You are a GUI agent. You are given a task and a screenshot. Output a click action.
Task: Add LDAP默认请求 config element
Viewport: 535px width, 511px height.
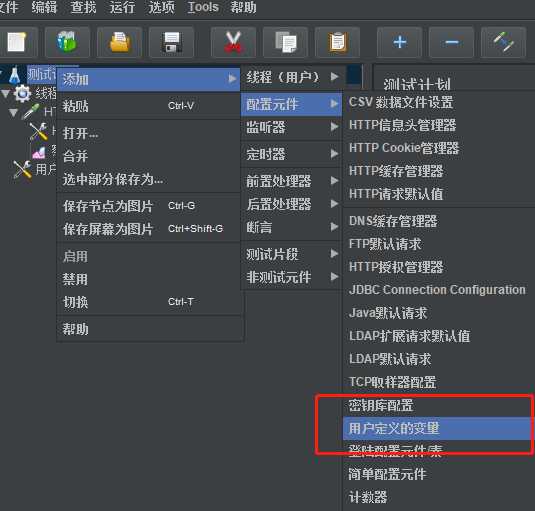438,359
